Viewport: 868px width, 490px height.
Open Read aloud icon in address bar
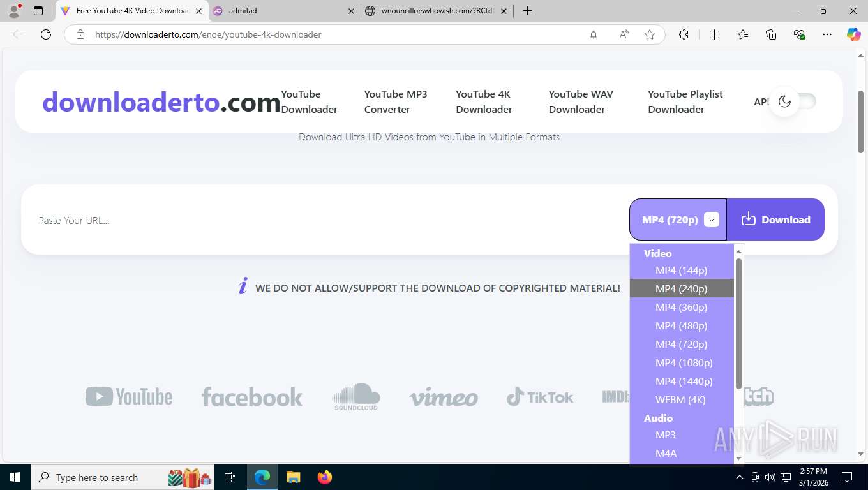[624, 34]
